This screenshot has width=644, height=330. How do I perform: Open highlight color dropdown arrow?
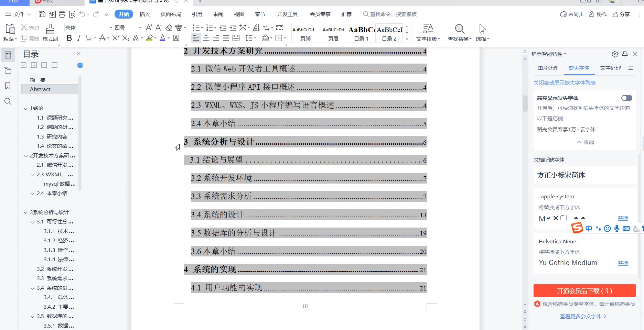click(155, 38)
